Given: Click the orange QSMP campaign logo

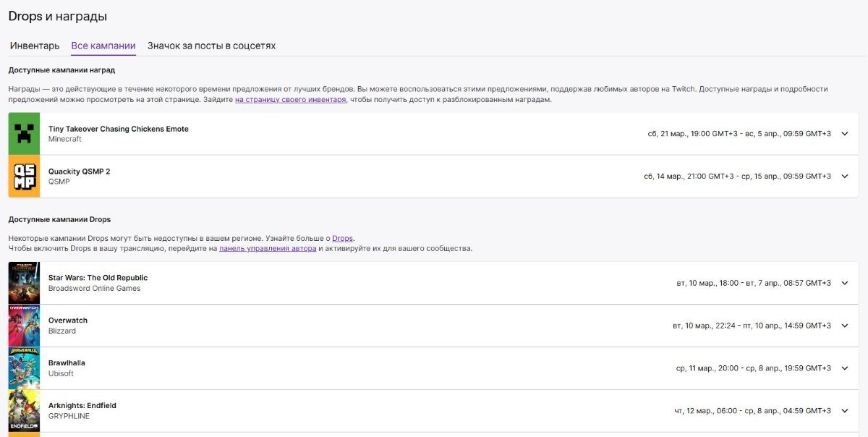Looking at the screenshot, I should (24, 177).
